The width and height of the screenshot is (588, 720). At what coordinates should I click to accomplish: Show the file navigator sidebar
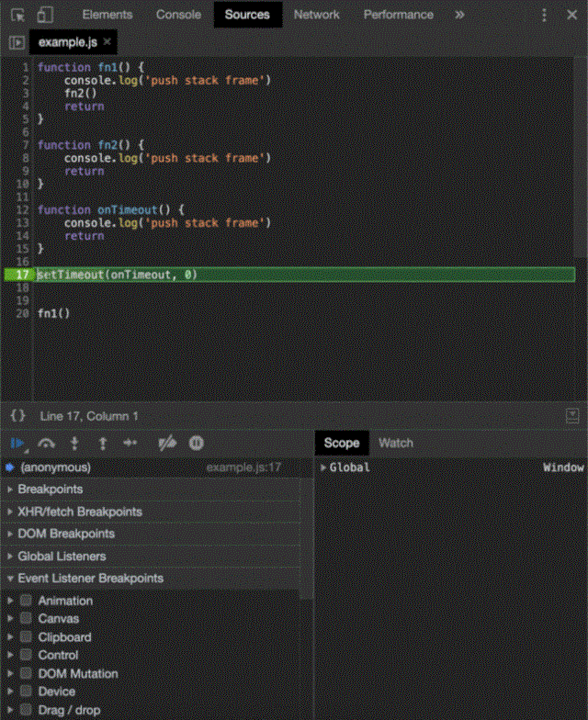[16, 42]
